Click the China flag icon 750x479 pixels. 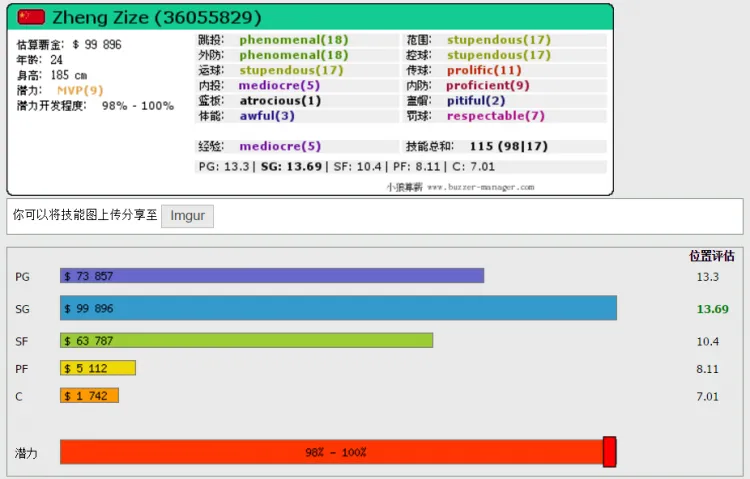click(x=32, y=17)
